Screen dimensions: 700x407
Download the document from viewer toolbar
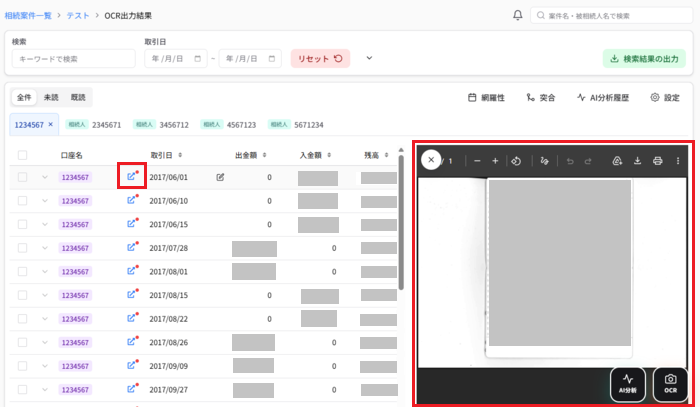click(638, 161)
